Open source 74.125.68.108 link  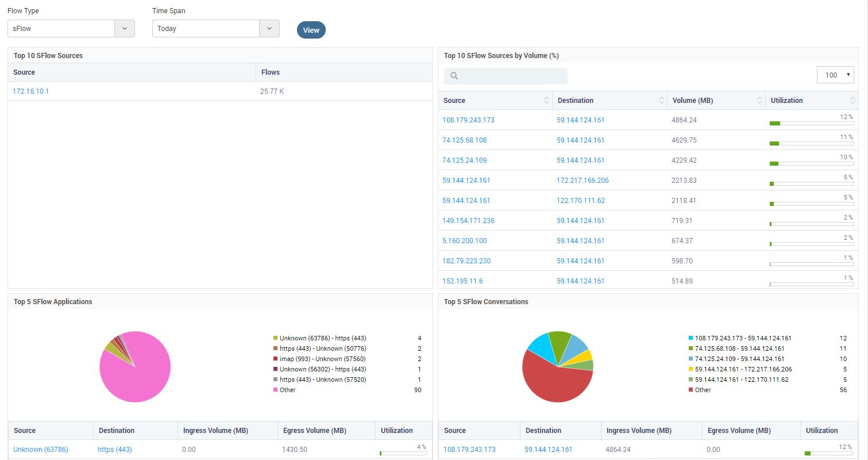(465, 140)
